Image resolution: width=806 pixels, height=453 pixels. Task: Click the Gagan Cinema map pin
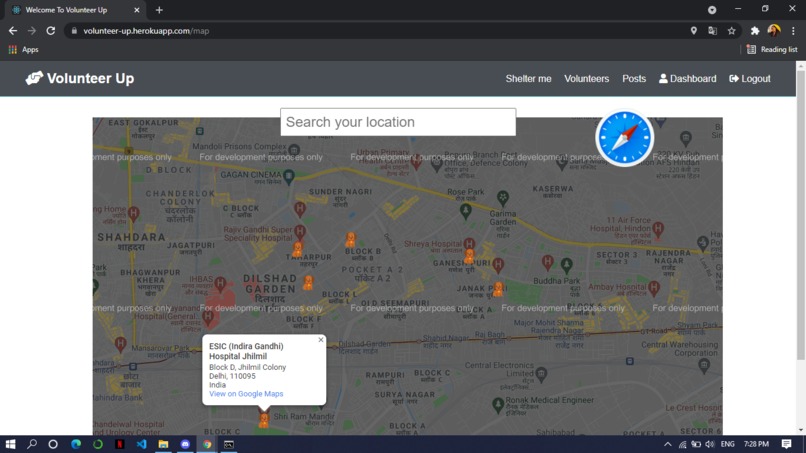tap(289, 177)
